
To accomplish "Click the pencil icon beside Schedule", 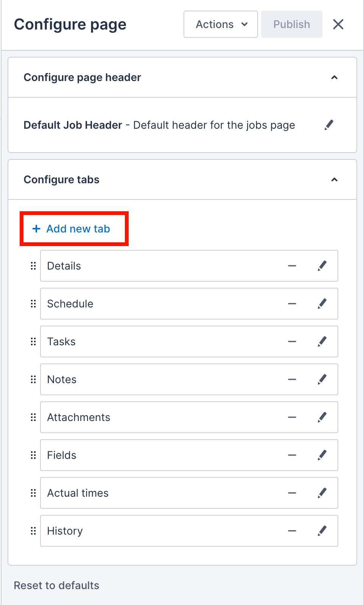I will (x=322, y=304).
